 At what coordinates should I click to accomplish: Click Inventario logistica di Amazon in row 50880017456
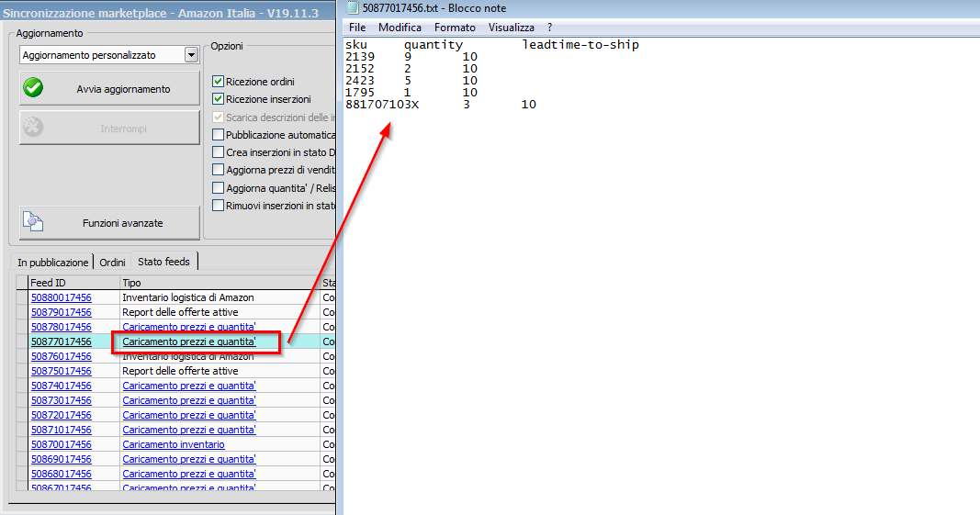188,297
